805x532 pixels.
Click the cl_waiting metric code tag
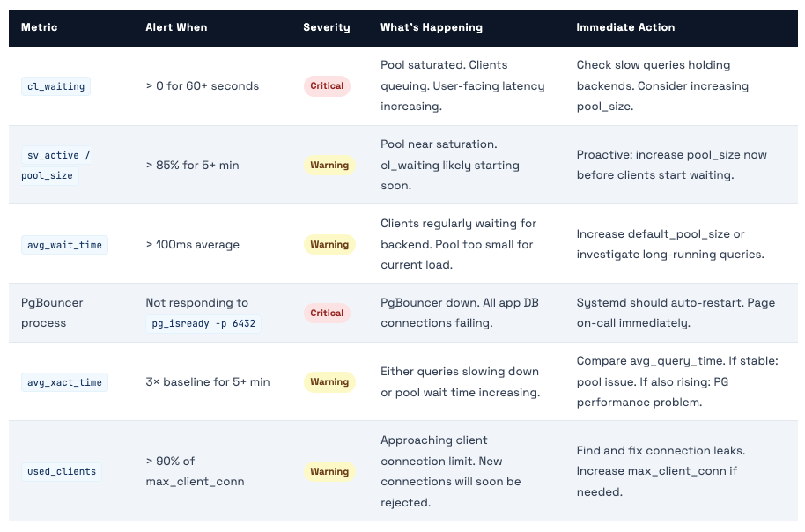pos(55,86)
